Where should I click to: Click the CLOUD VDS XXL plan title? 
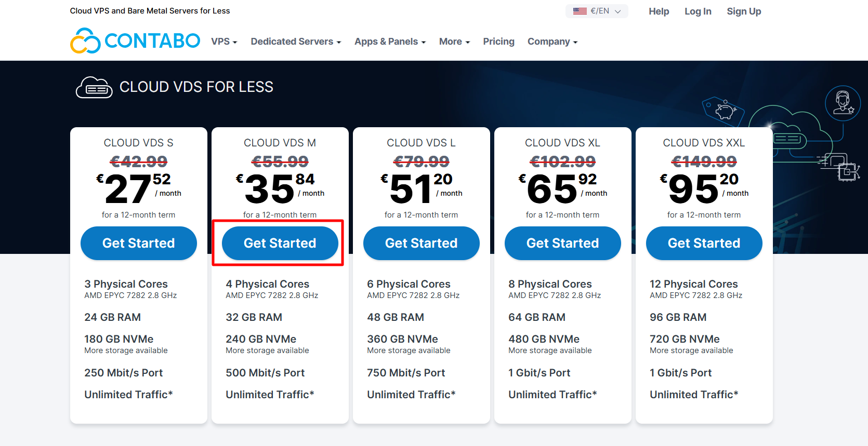704,143
